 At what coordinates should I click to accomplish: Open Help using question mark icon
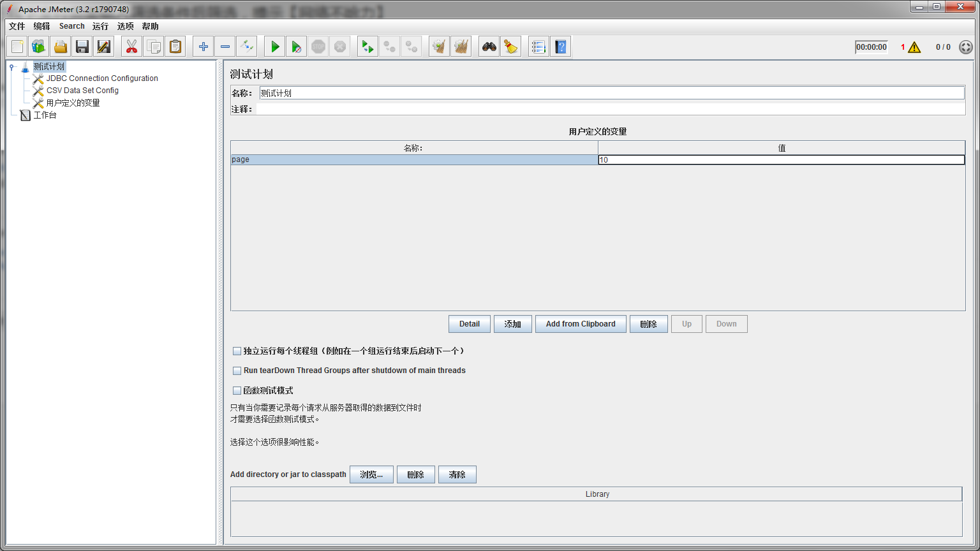pyautogui.click(x=560, y=47)
